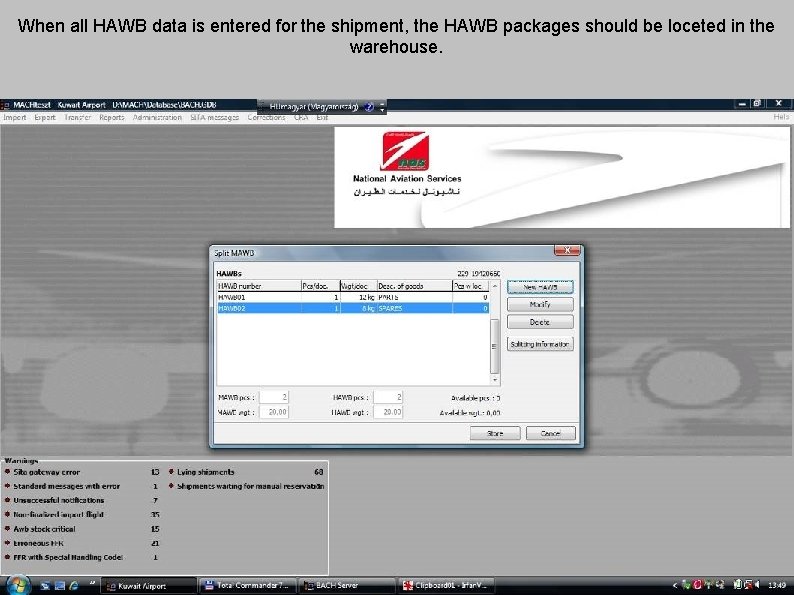794x595 pixels.
Task: Open the SITA messages menu
Action: (215, 117)
